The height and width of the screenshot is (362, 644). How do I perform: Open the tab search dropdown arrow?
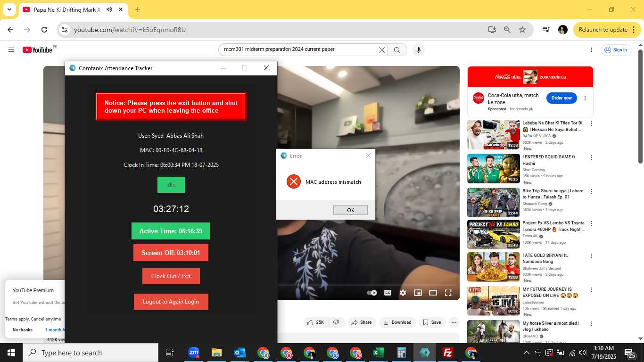[x=9, y=9]
